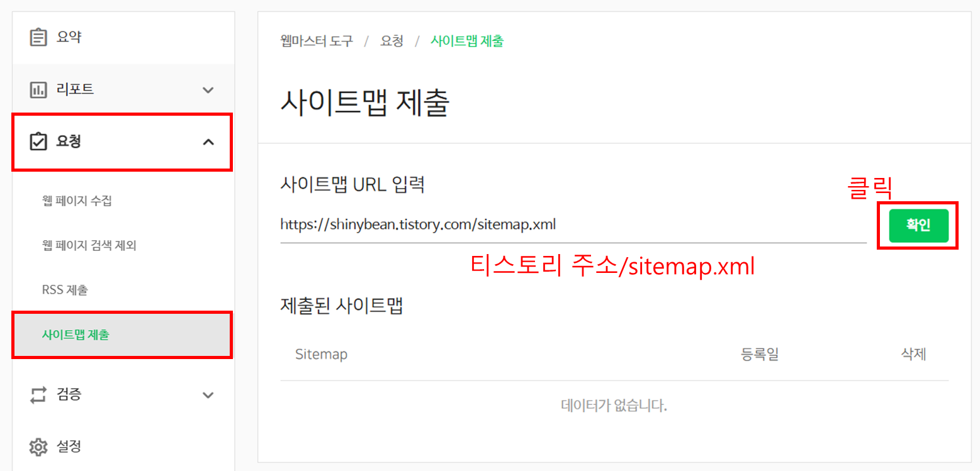Image resolution: width=980 pixels, height=471 pixels.
Task: Click the 사이트맵 URL 입력 label
Action: [x=352, y=185]
